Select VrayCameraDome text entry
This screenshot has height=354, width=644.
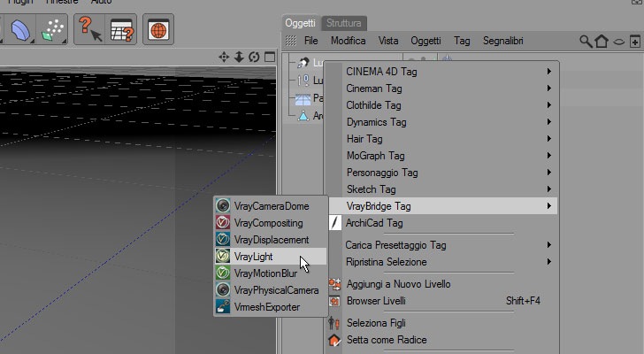coord(272,206)
